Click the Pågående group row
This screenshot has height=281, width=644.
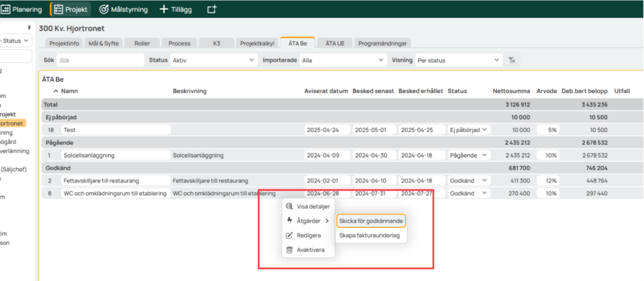[343, 143]
